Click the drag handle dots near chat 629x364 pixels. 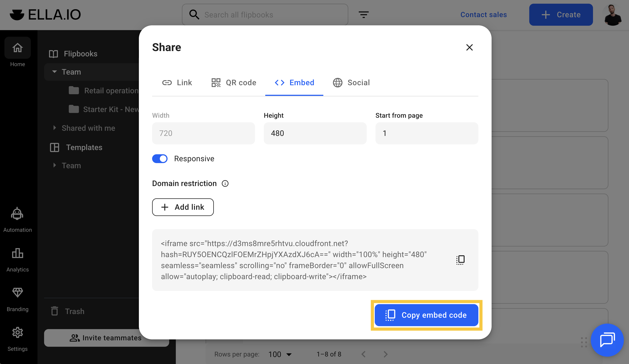(584, 342)
